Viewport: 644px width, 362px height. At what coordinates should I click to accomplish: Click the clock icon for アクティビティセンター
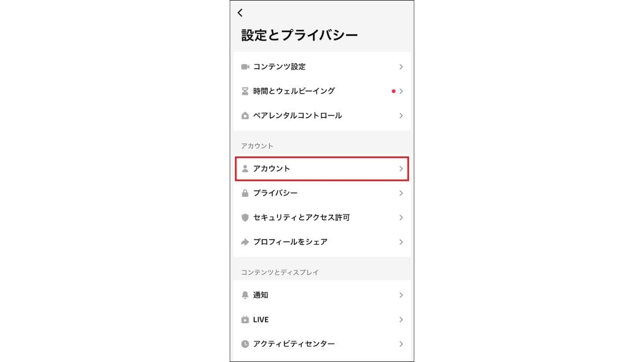[245, 344]
